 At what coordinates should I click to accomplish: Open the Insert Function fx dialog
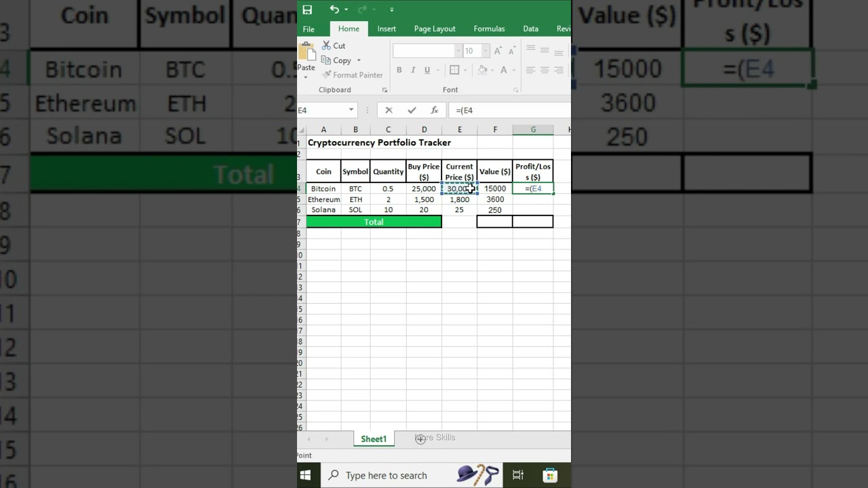pos(435,110)
